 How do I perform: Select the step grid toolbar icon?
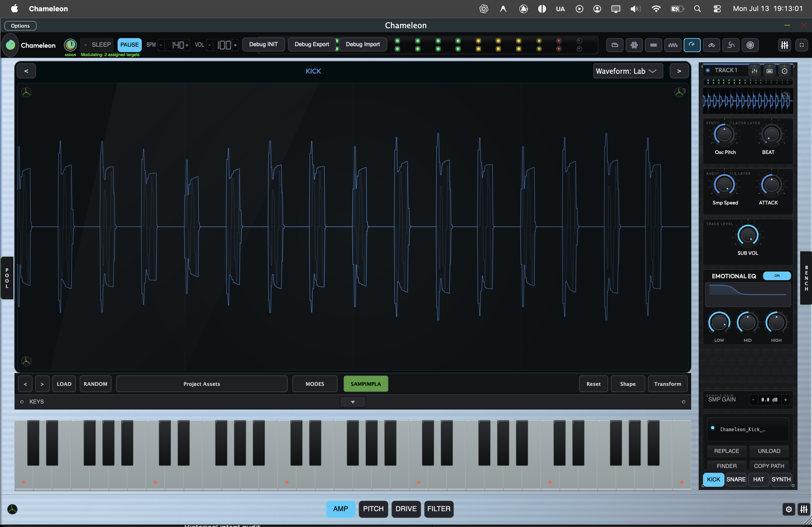pyautogui.click(x=653, y=45)
